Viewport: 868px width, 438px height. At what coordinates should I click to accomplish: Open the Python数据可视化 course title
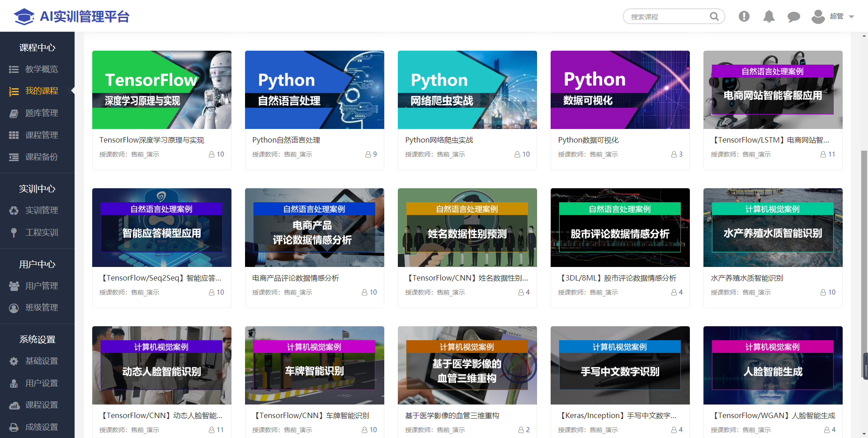tap(588, 140)
